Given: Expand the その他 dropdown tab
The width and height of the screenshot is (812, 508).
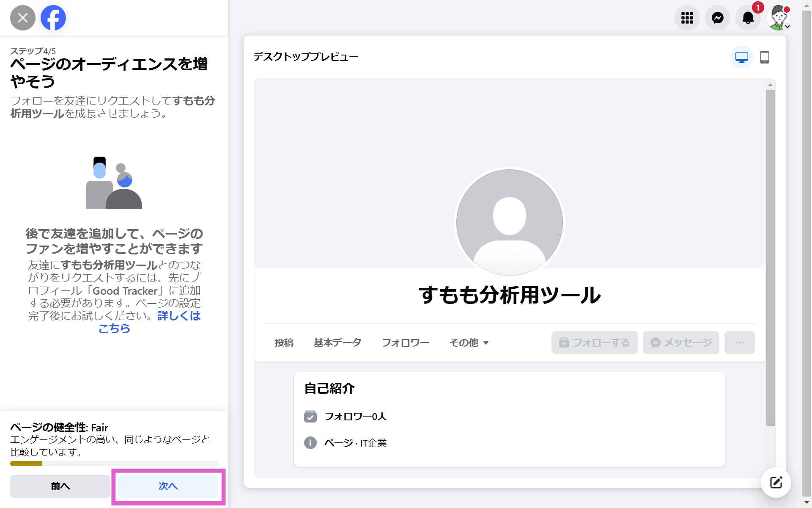Looking at the screenshot, I should point(469,342).
